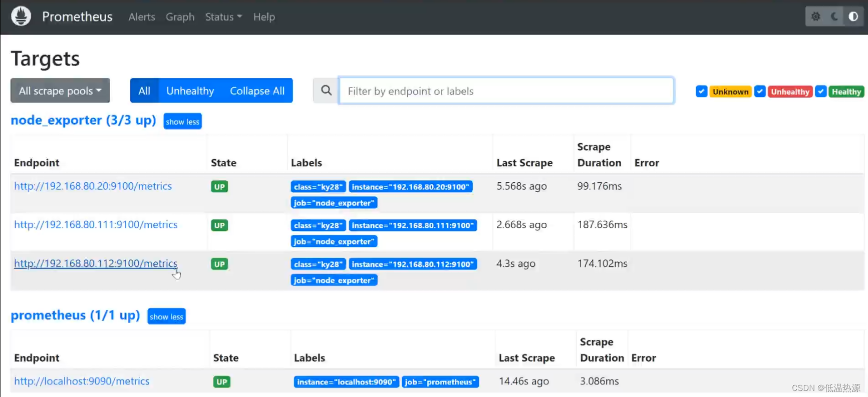Click the 174.102ms scrape duration
This screenshot has width=868, height=397.
(x=603, y=263)
